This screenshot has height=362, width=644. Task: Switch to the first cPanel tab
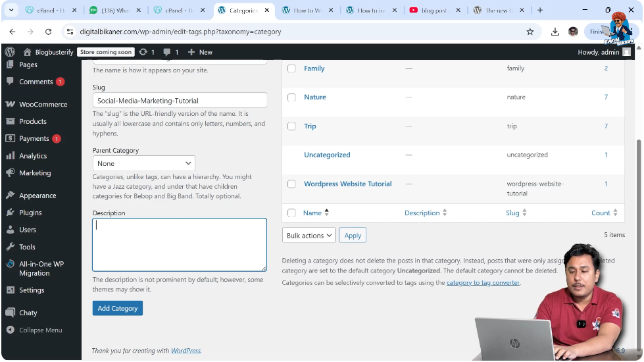click(x=51, y=11)
